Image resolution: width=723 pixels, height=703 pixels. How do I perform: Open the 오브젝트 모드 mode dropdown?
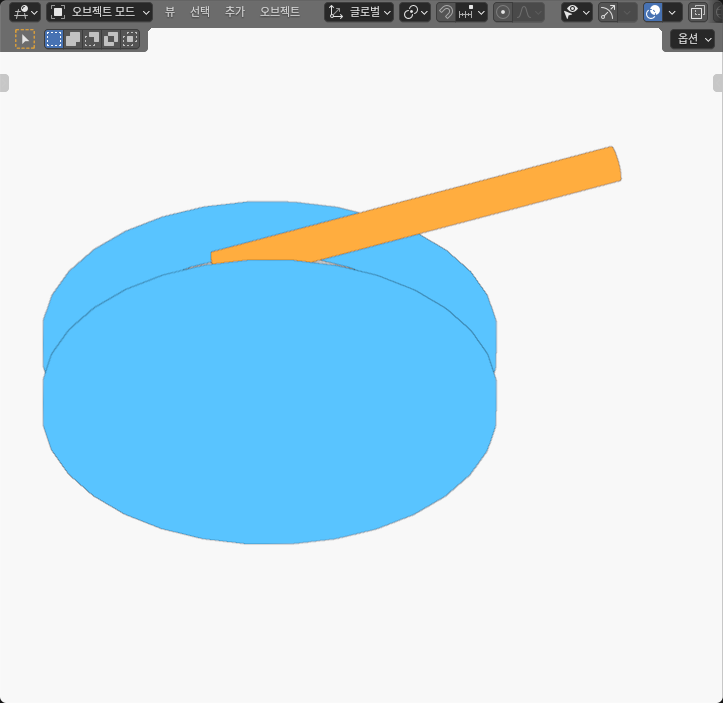point(99,12)
